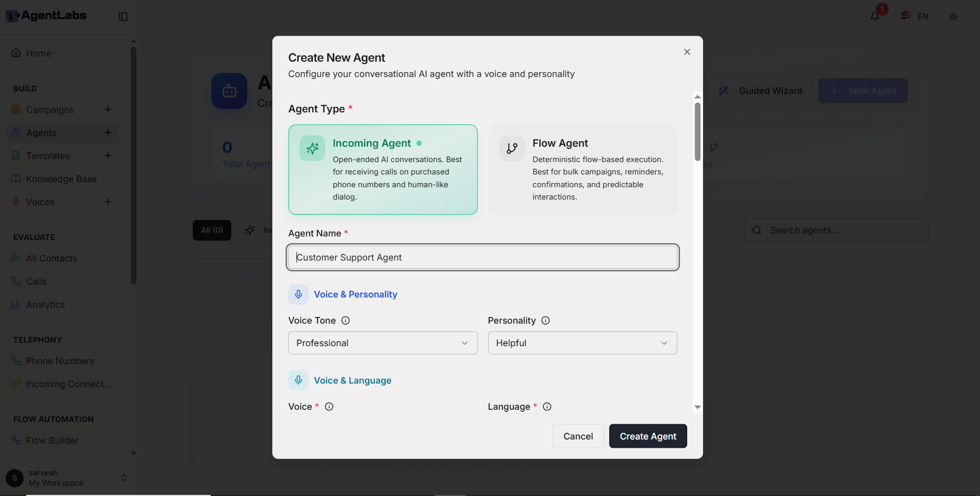Screen dimensions: 980x496
Task: Open the Voice Tone Professional dropdown
Action: (383, 343)
